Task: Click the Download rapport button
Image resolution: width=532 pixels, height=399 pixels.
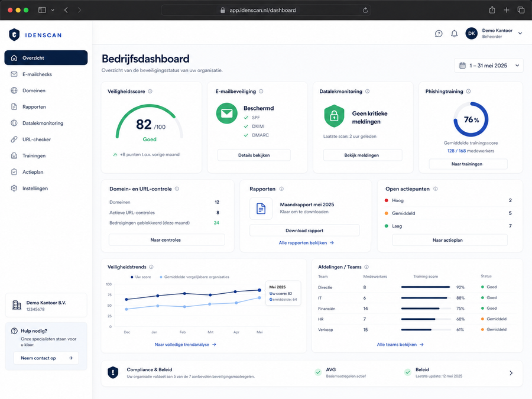Action: click(304, 231)
